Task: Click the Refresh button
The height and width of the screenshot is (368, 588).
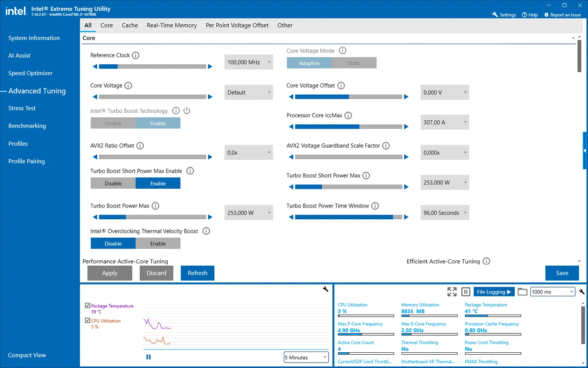Action: [x=197, y=273]
